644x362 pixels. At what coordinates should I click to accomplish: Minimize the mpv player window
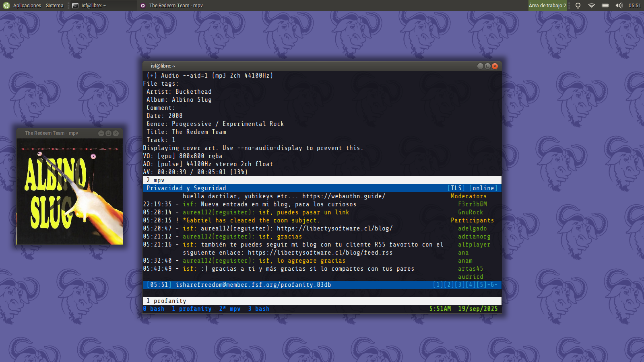(x=101, y=133)
